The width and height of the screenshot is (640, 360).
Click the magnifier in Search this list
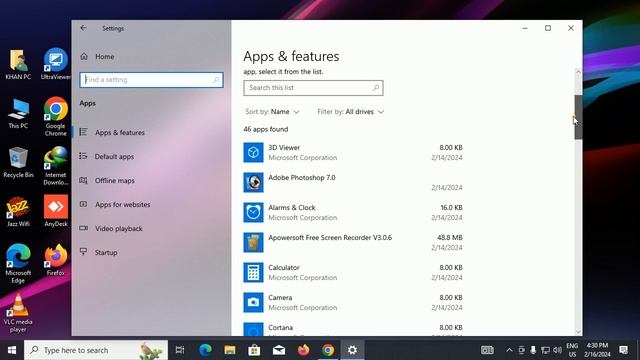[x=376, y=88]
